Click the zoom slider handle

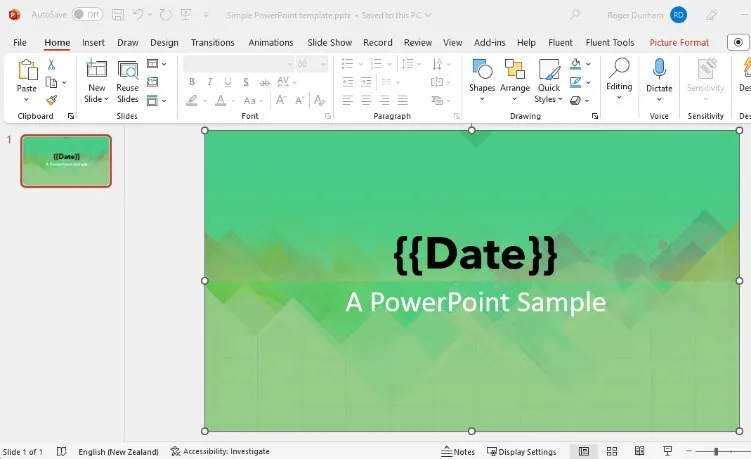pos(716,451)
